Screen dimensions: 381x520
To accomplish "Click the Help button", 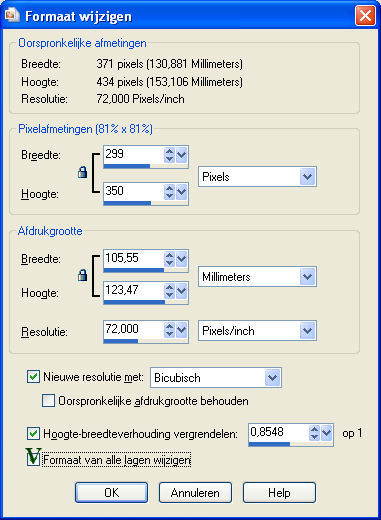I will [x=279, y=492].
